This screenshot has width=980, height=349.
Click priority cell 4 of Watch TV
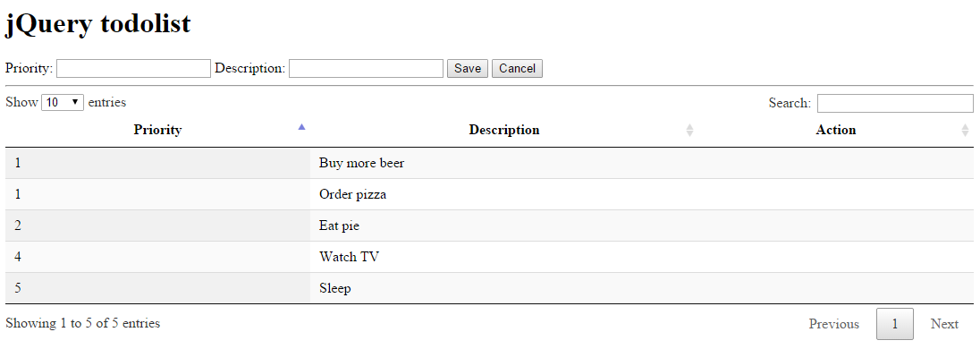click(x=157, y=257)
